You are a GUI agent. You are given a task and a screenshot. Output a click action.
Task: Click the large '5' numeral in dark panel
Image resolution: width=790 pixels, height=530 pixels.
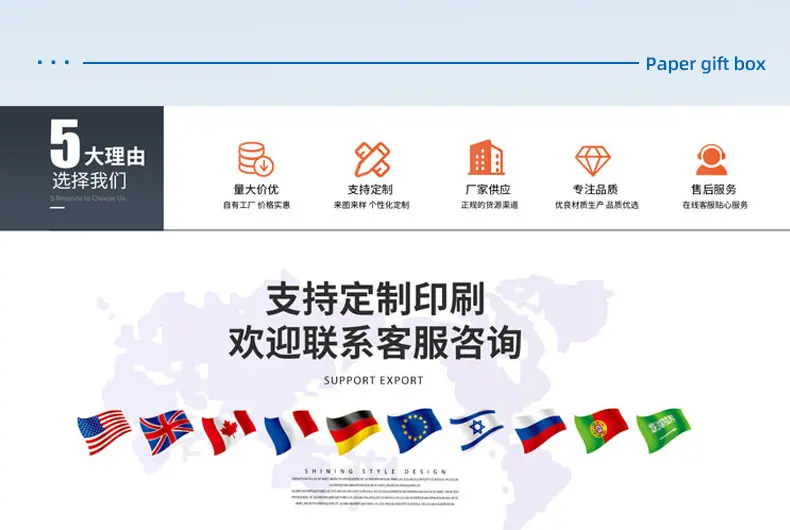click(x=64, y=143)
